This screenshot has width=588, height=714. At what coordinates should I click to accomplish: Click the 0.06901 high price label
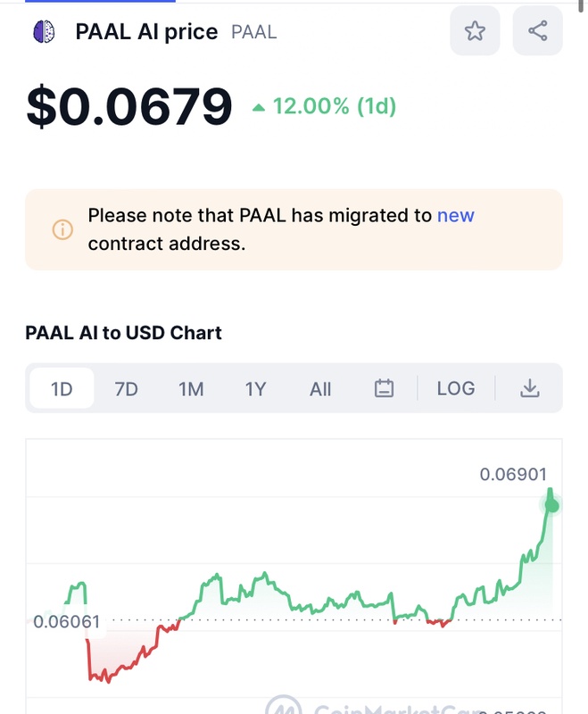click(513, 475)
